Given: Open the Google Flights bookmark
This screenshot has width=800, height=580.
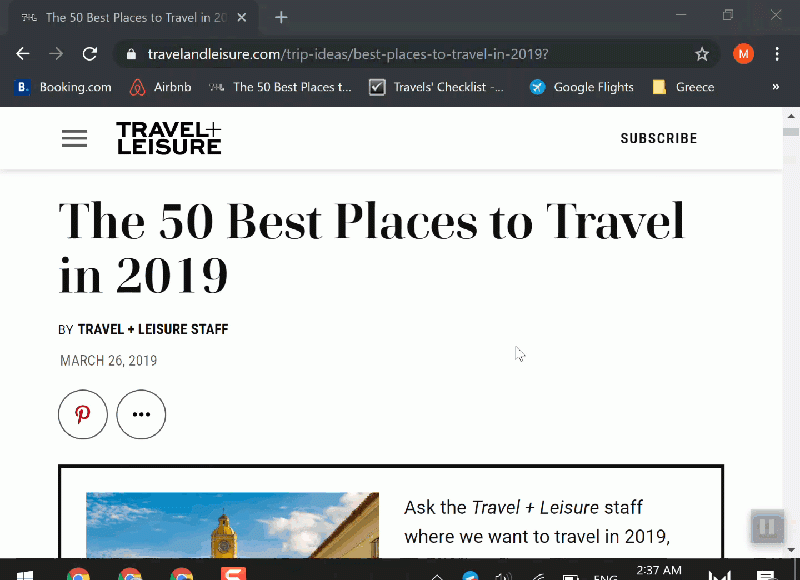Looking at the screenshot, I should (x=582, y=87).
